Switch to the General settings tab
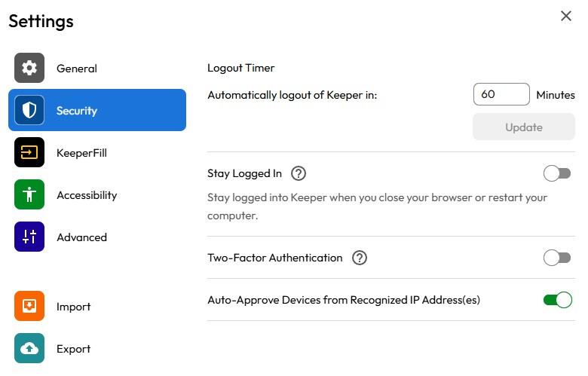 coord(77,69)
